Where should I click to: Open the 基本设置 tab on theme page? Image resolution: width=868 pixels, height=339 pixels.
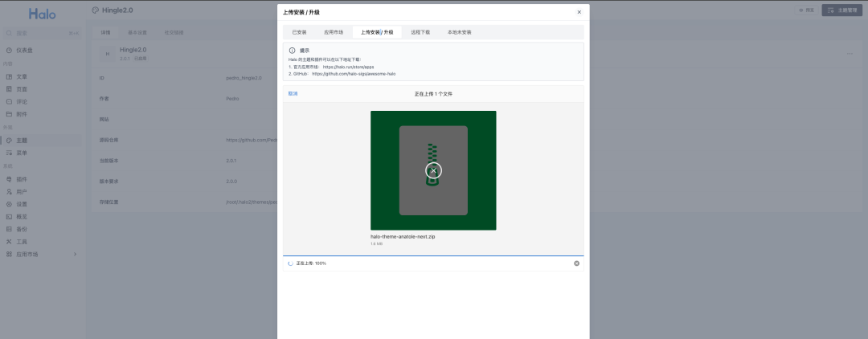click(137, 33)
